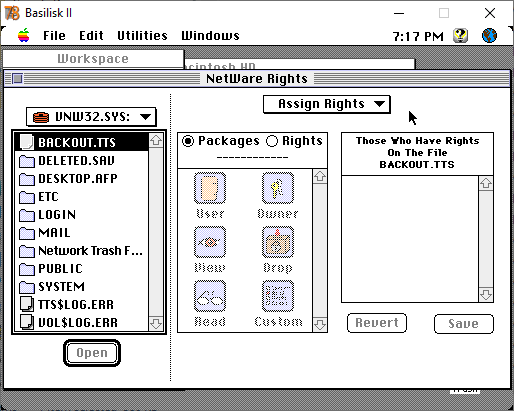Click the MAIL folder icon

(x=27, y=233)
